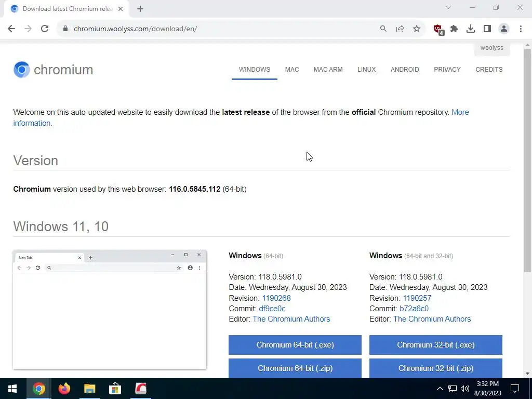
Task: Click the Chromium window preview thumbnail
Action: 109,310
